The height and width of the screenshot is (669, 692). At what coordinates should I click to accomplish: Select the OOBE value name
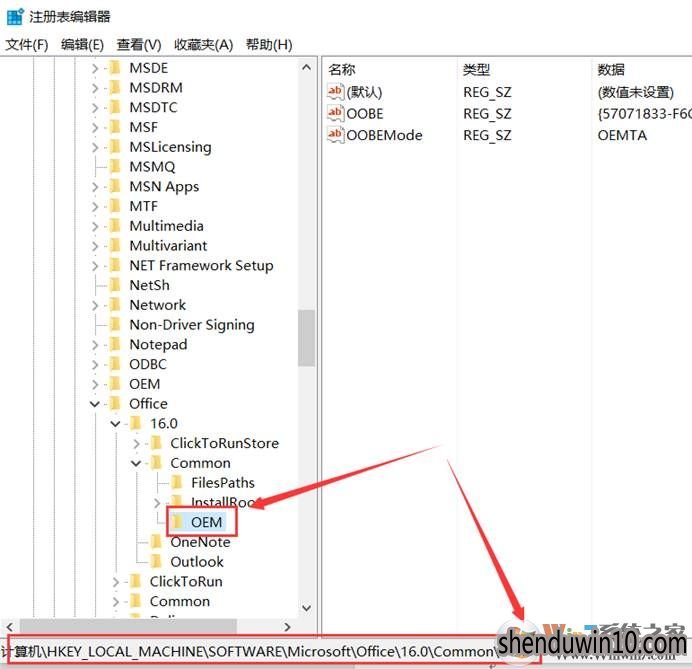[x=365, y=114]
